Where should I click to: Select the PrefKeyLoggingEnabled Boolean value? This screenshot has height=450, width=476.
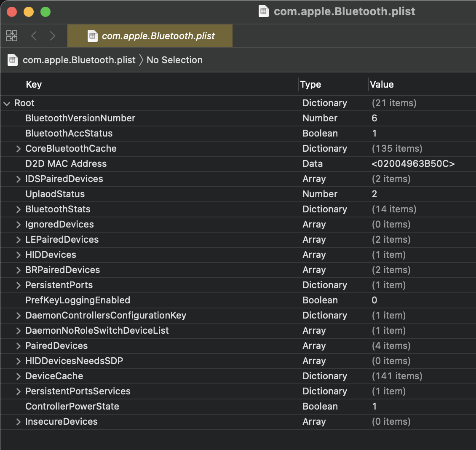coord(374,300)
